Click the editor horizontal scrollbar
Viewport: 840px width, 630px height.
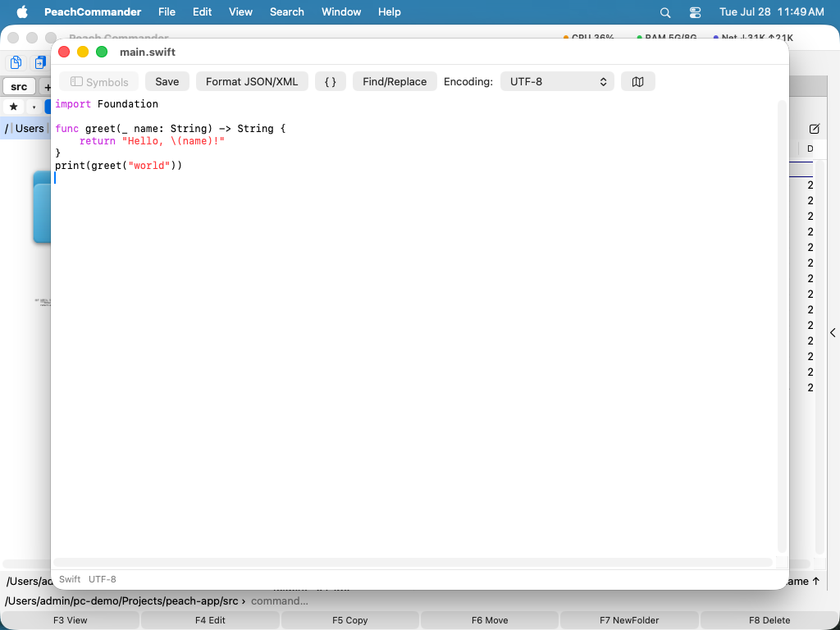(413, 563)
